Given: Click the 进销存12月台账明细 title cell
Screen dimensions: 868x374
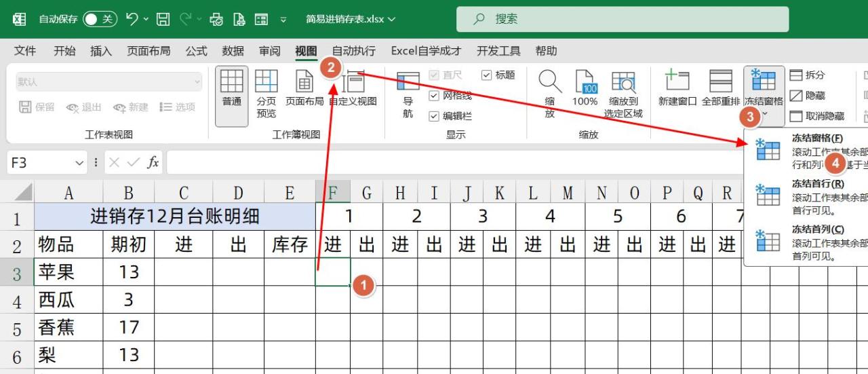Looking at the screenshot, I should tap(175, 217).
